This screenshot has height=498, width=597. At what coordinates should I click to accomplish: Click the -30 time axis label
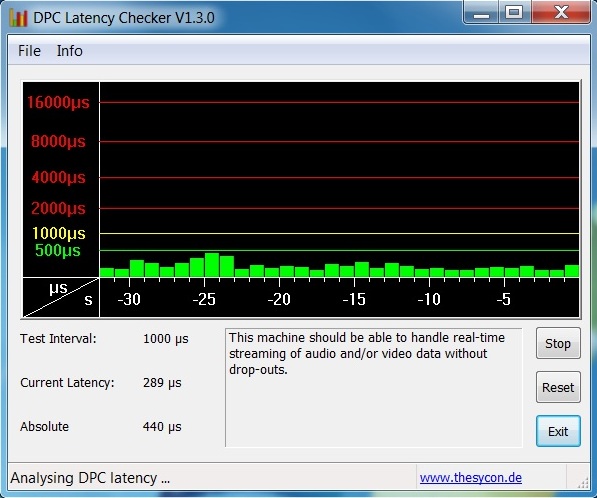pyautogui.click(x=129, y=299)
